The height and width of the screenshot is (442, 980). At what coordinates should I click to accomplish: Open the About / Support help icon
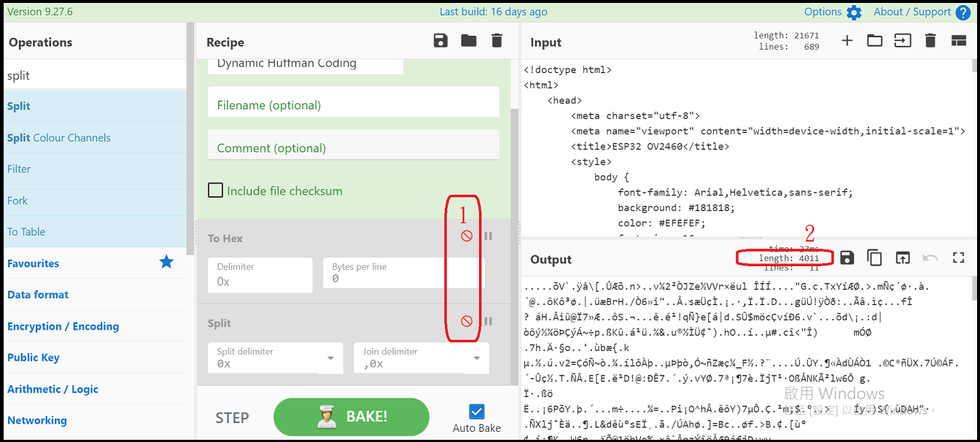pos(962,12)
